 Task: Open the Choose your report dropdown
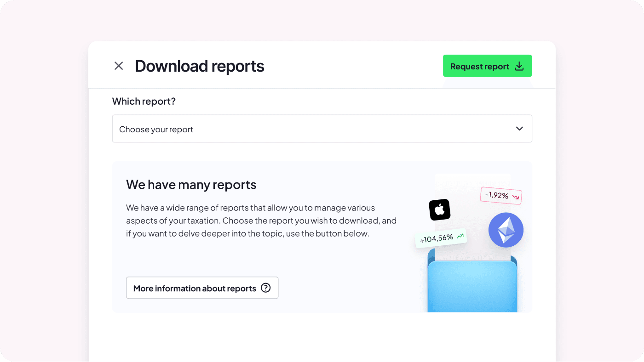tap(322, 129)
